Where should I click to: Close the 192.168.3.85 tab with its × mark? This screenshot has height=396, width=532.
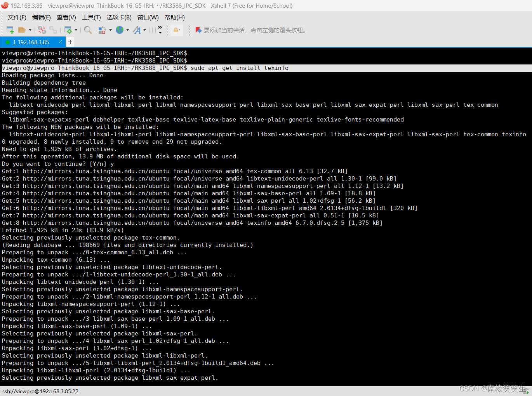click(60, 42)
